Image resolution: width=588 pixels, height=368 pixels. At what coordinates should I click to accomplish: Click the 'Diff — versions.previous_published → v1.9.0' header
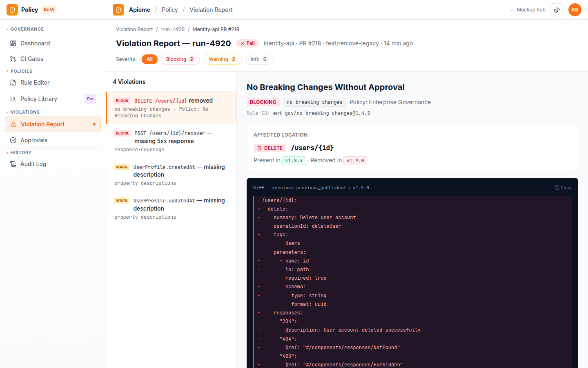[x=311, y=188]
